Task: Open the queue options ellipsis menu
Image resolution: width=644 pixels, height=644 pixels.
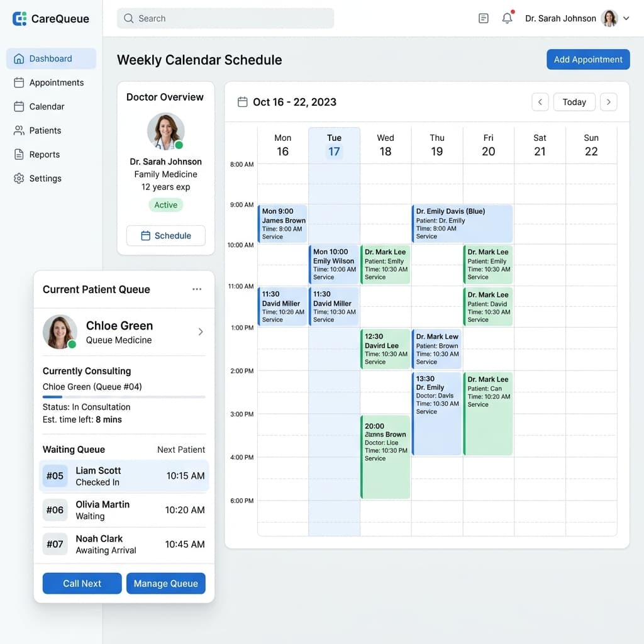Action: [x=197, y=289]
